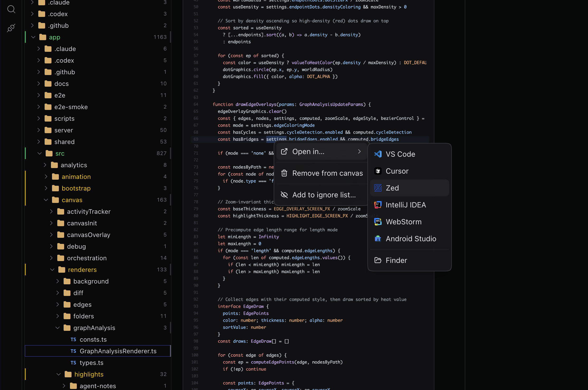The width and height of the screenshot is (588, 390).
Task: Click the external-link icon beside Open in
Action: [284, 151]
